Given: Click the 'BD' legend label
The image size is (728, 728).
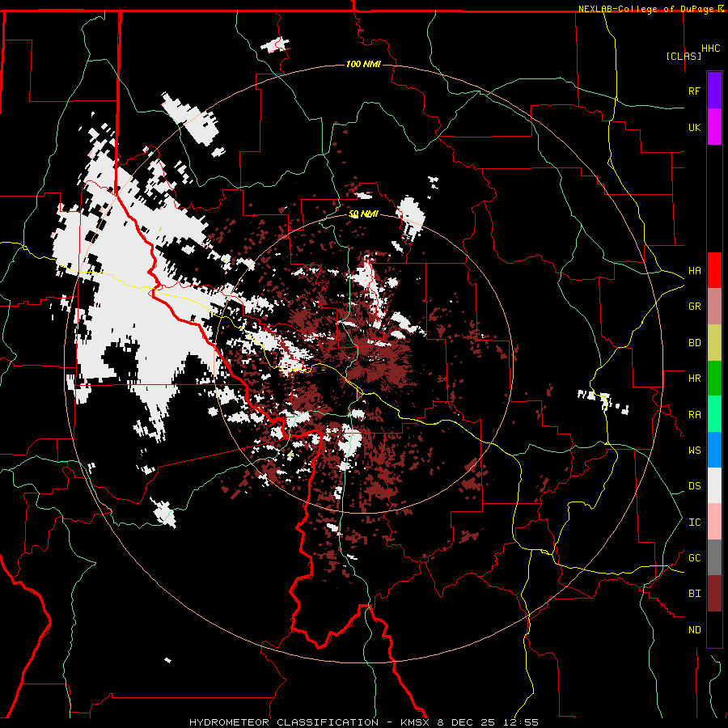Looking at the screenshot, I should 694,343.
